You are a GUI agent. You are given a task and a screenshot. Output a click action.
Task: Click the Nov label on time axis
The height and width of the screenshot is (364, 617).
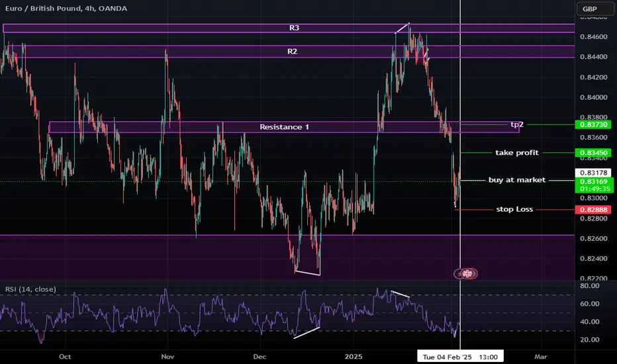pos(167,357)
